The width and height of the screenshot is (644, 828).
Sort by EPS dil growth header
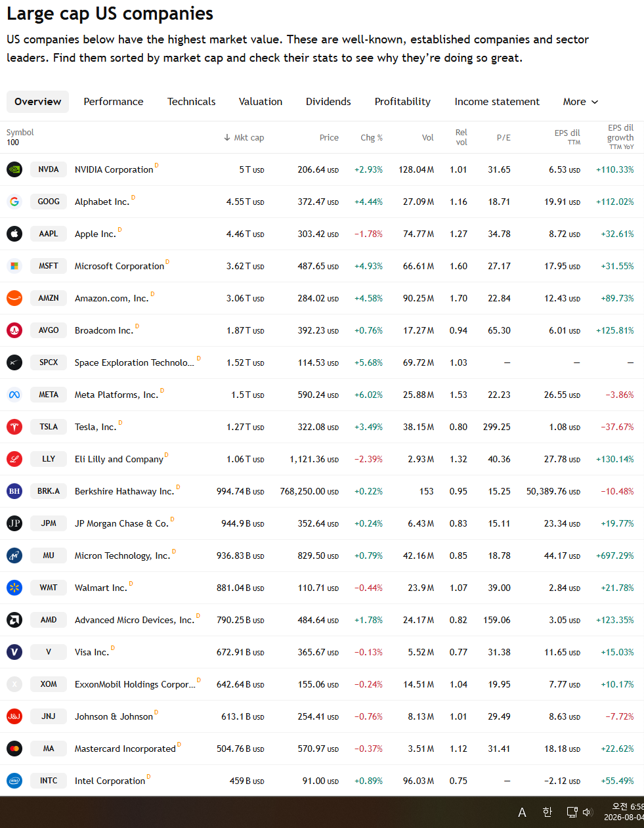click(x=620, y=137)
